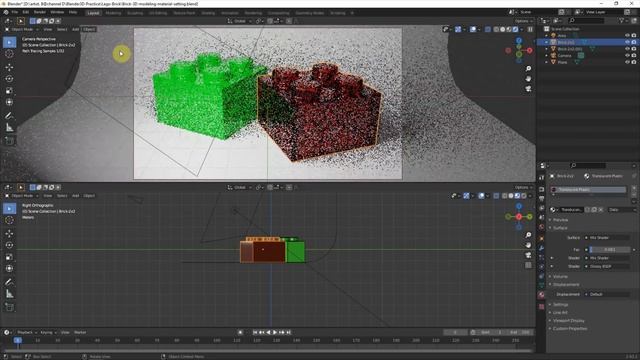
Task: Open the Keying menu in timeline
Action: (x=48, y=333)
